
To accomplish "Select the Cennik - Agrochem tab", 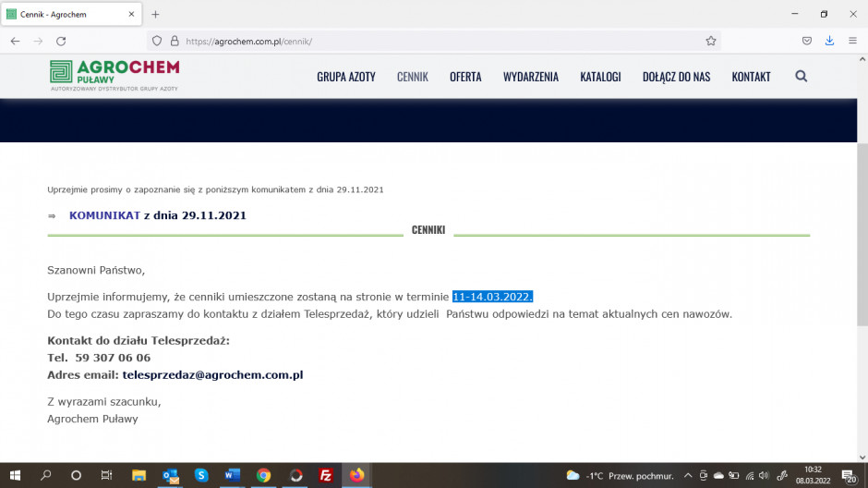I will [71, 15].
